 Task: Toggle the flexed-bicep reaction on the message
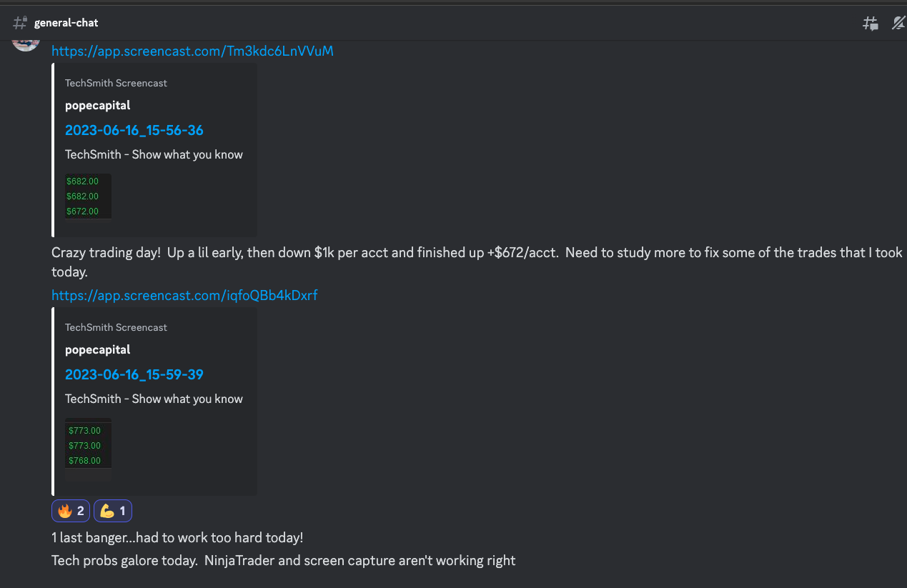tap(112, 511)
